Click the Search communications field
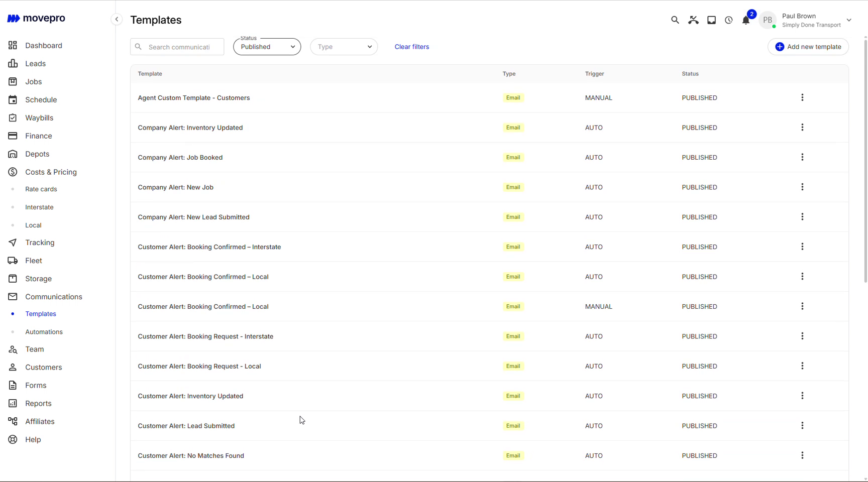The width and height of the screenshot is (868, 482). [177, 47]
